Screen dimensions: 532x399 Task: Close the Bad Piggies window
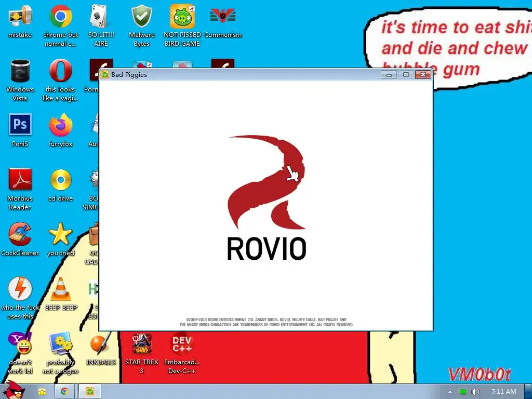(423, 75)
